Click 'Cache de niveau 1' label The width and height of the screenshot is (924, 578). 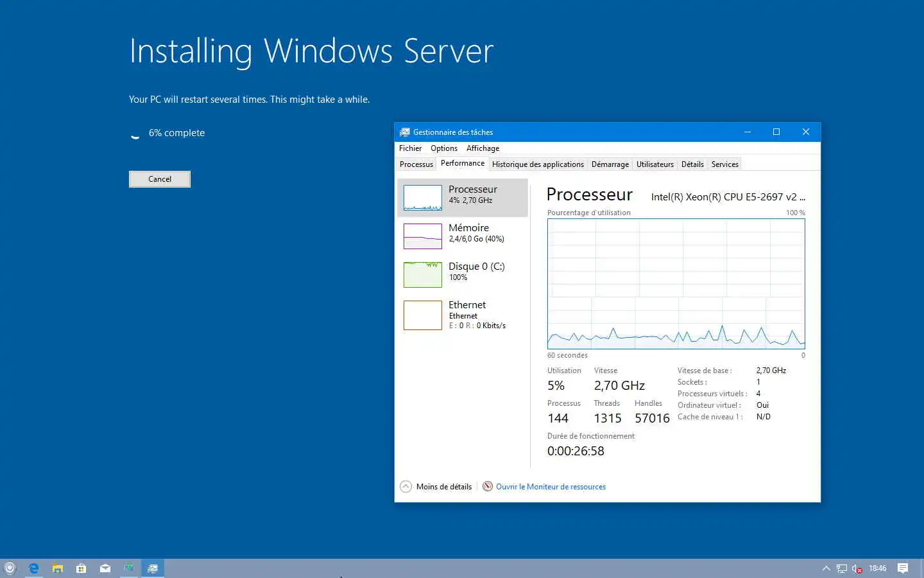[710, 417]
